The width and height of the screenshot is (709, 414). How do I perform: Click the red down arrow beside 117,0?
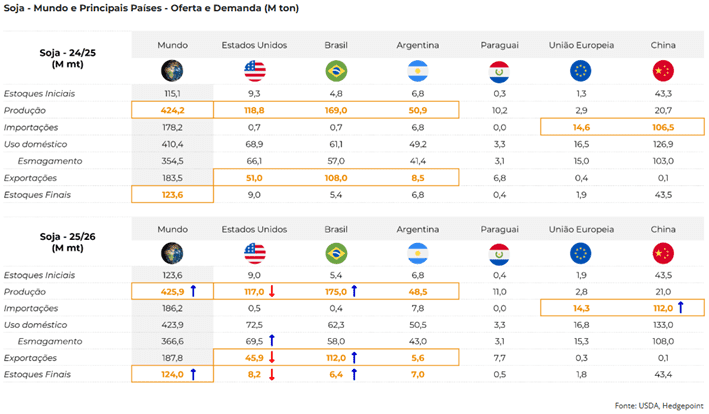[285, 291]
